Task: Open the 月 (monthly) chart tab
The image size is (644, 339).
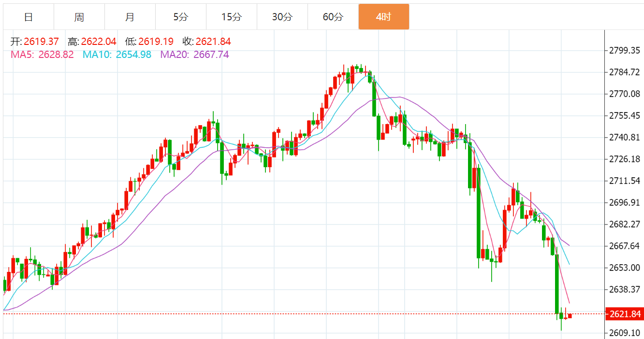Action: point(130,17)
